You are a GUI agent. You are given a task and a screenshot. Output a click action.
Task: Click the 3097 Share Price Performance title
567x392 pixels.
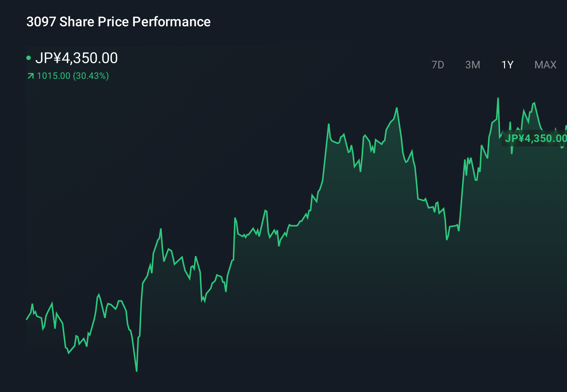(118, 22)
